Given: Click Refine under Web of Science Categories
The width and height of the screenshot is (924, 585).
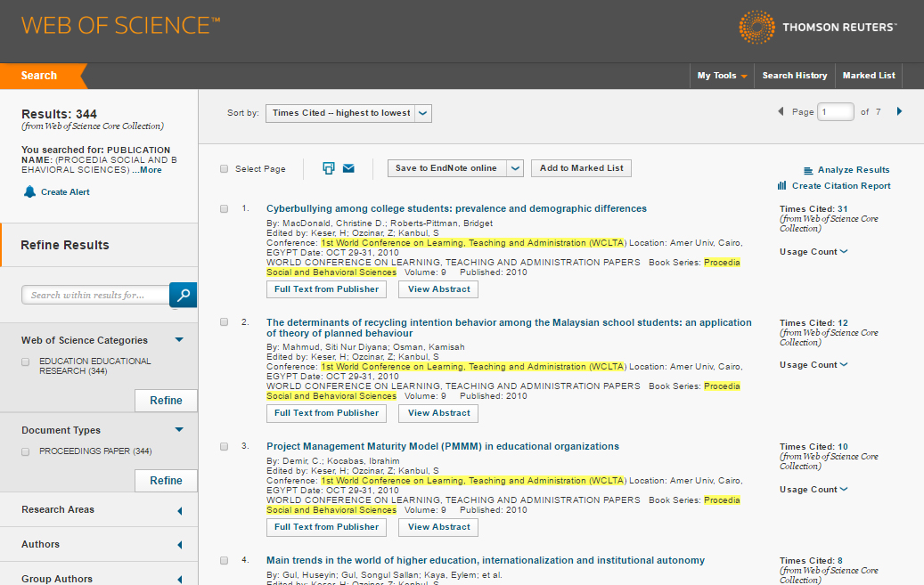Looking at the screenshot, I should 166,401.
